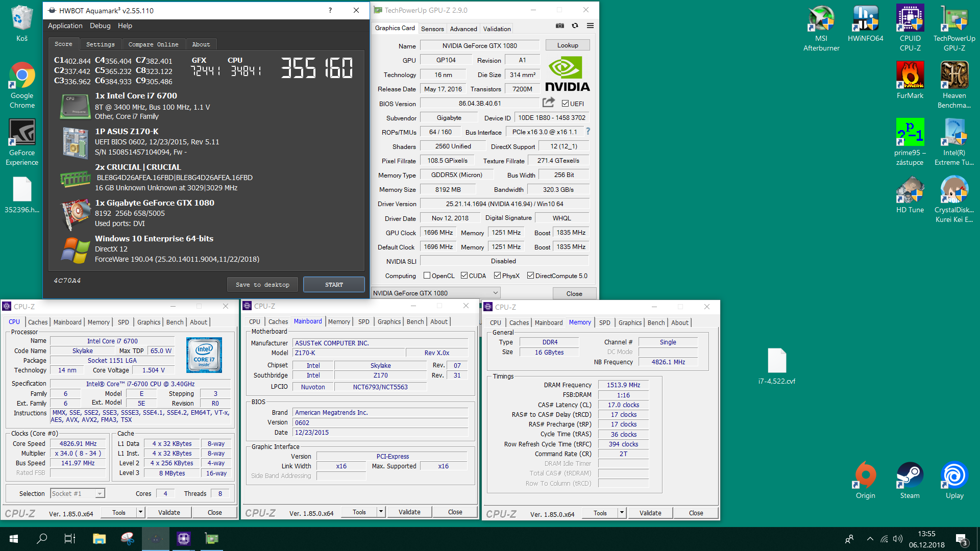Click the Lookup button in GPU-Z
The height and width of the screenshot is (551, 980).
point(568,45)
